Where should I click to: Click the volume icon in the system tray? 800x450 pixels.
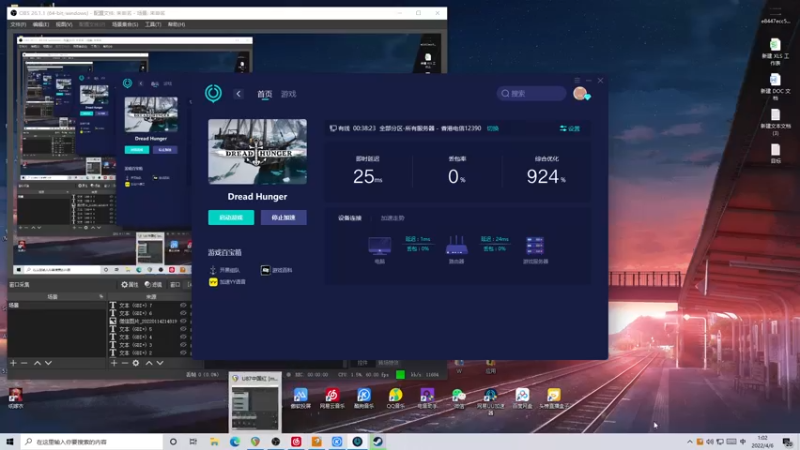(x=710, y=442)
